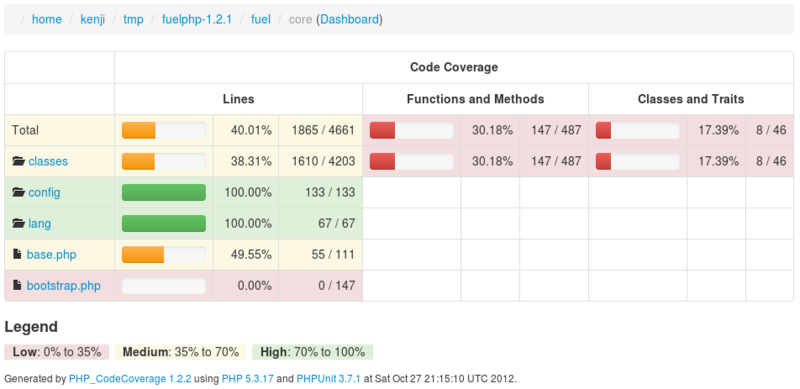Click the 1610 / 4203 cell
Screen dimensions: 800x389
pyautogui.click(x=320, y=161)
